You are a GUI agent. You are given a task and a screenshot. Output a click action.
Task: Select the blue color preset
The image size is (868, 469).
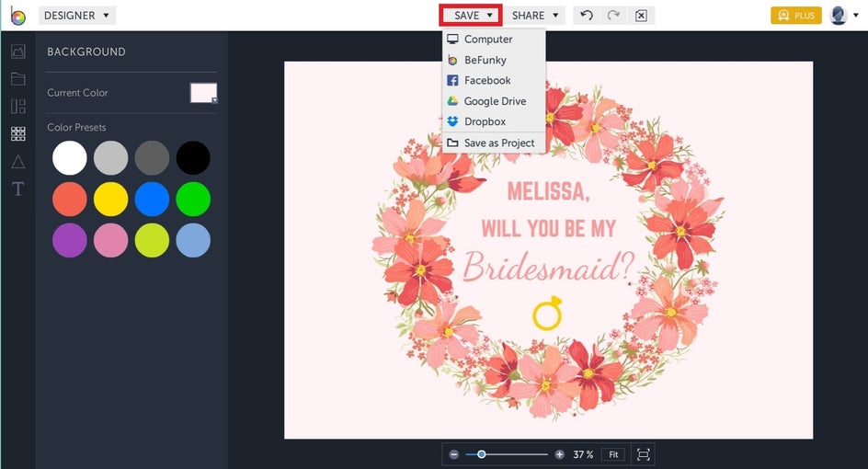click(x=152, y=200)
